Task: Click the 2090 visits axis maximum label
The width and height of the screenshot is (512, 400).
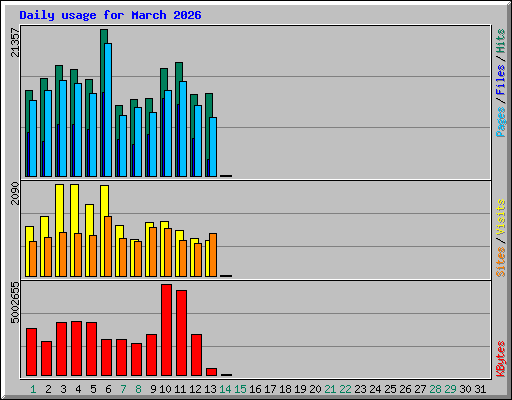Action: coord(15,193)
